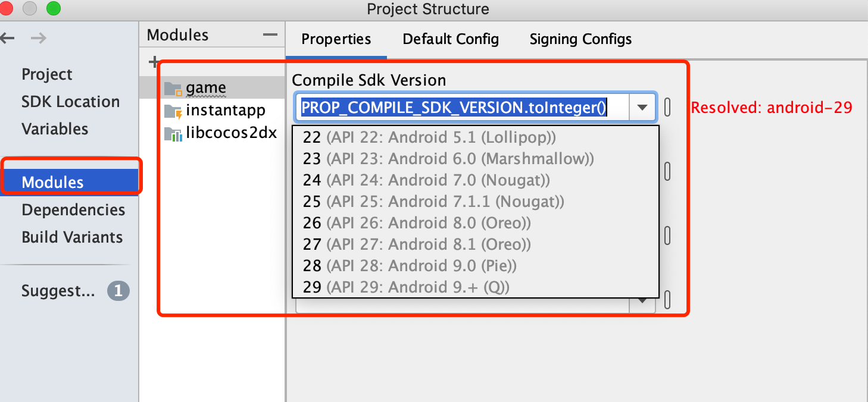Select the game module folder icon
The width and height of the screenshot is (868, 402).
173,89
